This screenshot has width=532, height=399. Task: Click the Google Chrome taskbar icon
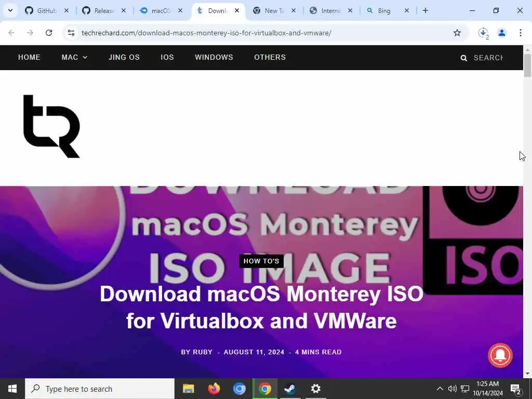click(x=264, y=389)
